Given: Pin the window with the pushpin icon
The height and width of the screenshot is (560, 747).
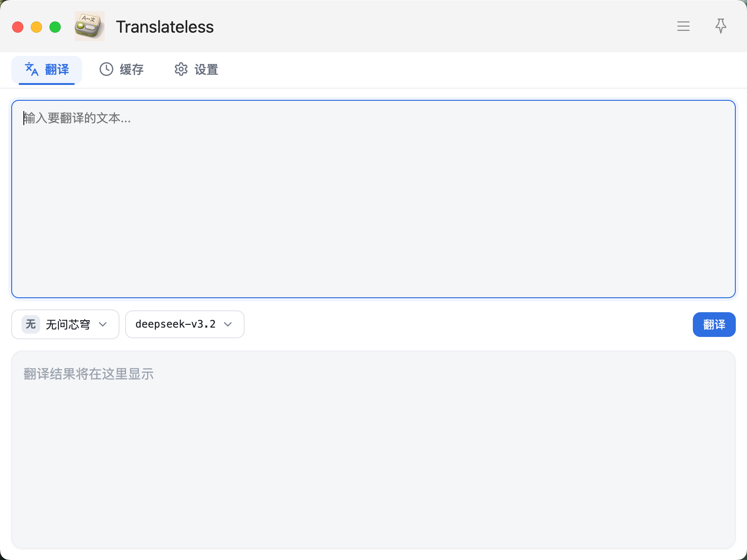Looking at the screenshot, I should 721,26.
